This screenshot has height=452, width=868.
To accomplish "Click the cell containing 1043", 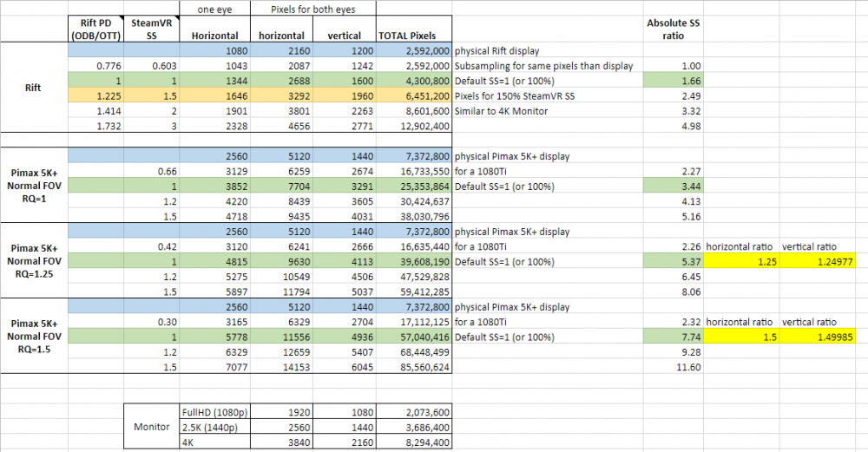I will [214, 66].
